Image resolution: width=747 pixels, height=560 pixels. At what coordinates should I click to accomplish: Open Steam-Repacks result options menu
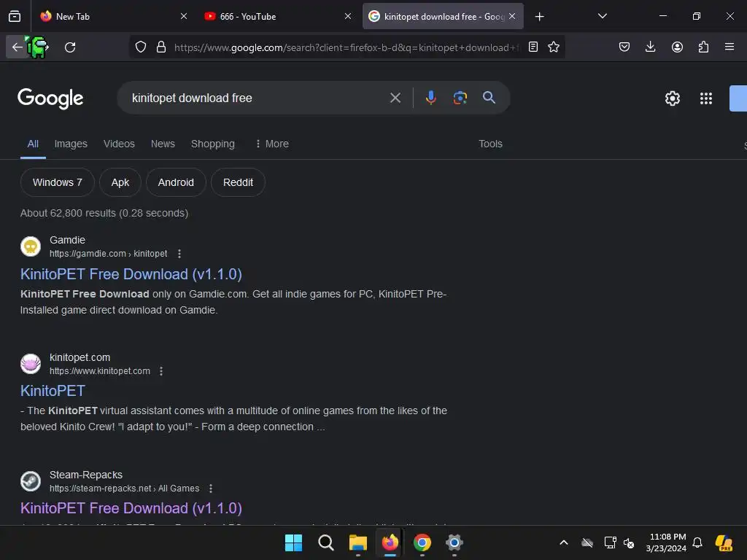point(211,489)
